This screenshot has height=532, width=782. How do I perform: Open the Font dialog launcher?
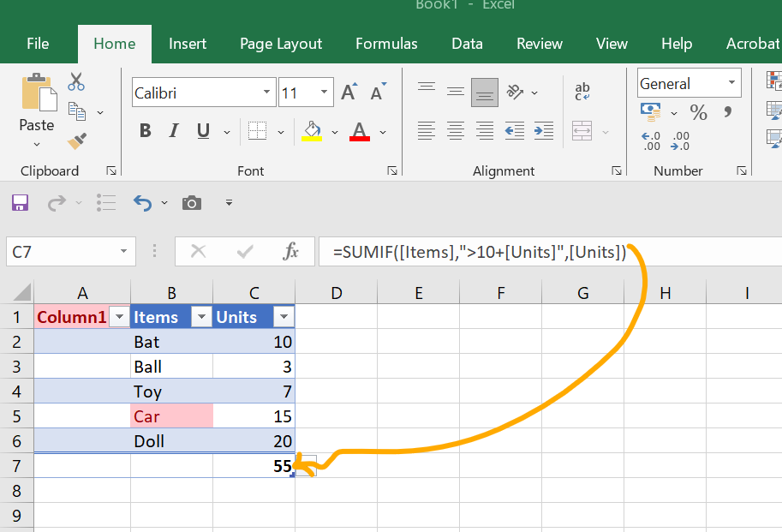tap(392, 170)
